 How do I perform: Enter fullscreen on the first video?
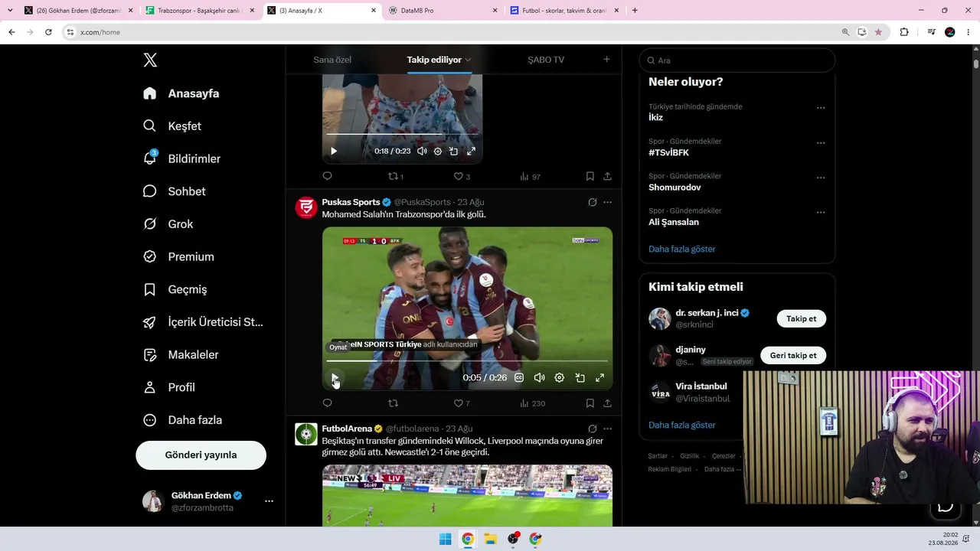click(471, 152)
